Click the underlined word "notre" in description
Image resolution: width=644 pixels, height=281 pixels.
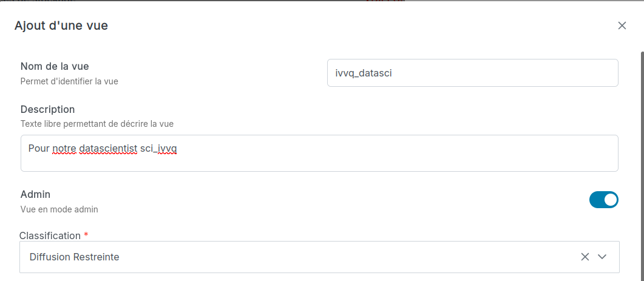[64, 148]
